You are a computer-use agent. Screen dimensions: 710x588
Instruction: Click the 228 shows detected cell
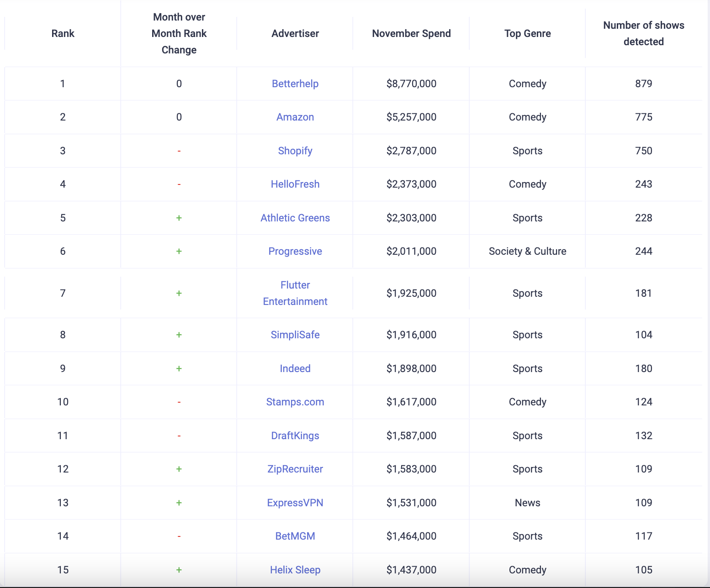pyautogui.click(x=644, y=218)
